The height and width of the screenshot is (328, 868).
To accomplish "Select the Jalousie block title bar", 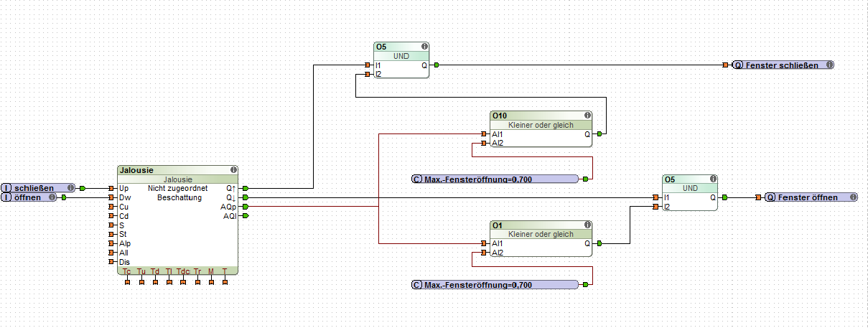I will (x=177, y=170).
